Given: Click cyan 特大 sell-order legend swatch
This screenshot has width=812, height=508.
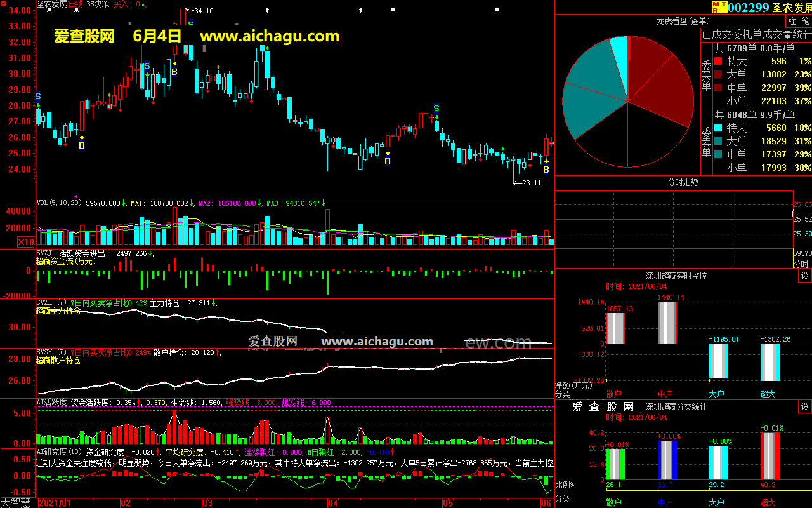Looking at the screenshot, I should 718,128.
